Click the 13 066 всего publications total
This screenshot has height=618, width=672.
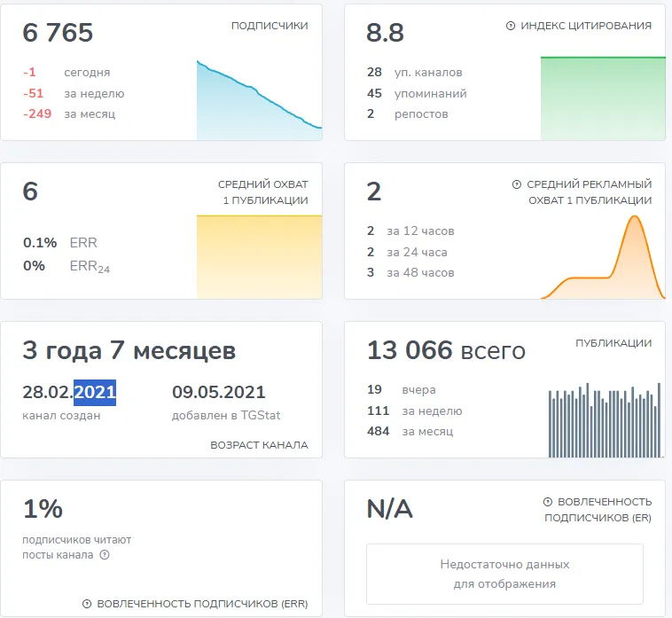pos(446,349)
